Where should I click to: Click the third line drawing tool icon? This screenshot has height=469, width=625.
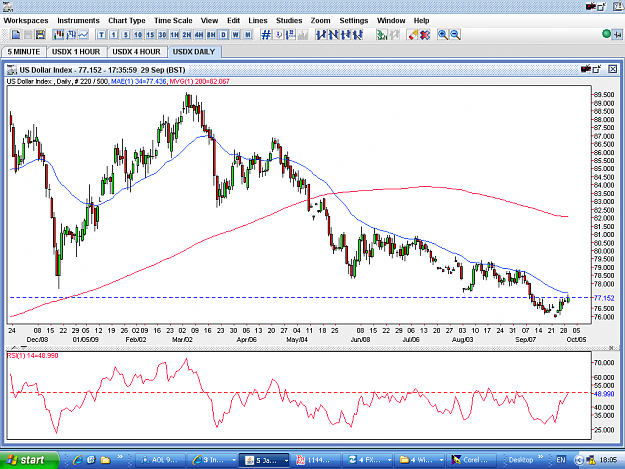pyautogui.click(x=346, y=35)
